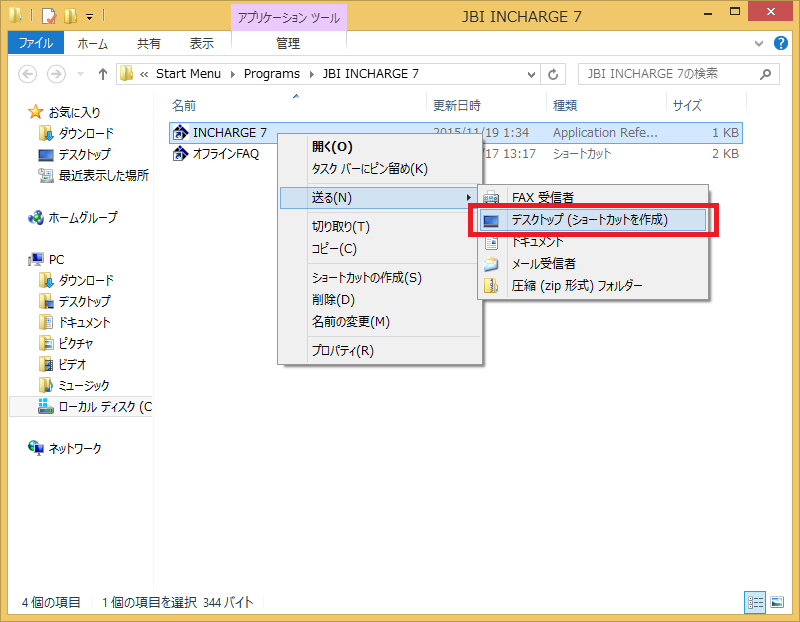Click Programs in the address path

pos(271,74)
